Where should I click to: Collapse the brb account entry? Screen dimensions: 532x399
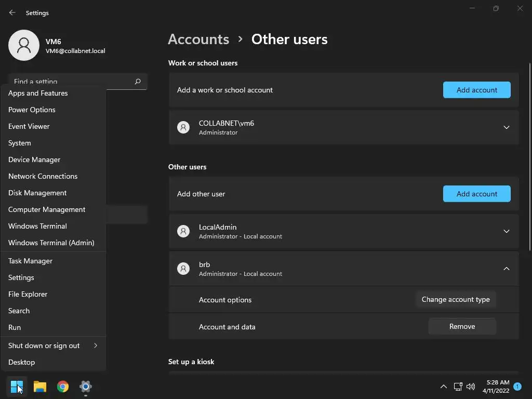click(x=506, y=269)
